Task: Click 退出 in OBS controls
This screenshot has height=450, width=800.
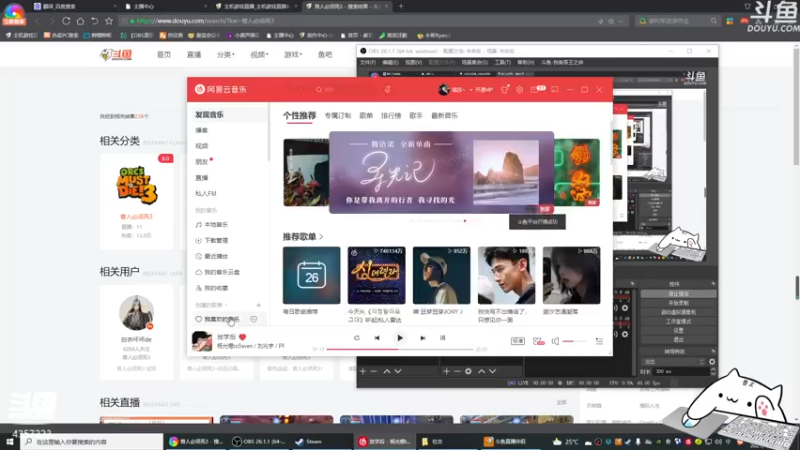Action: click(x=678, y=340)
